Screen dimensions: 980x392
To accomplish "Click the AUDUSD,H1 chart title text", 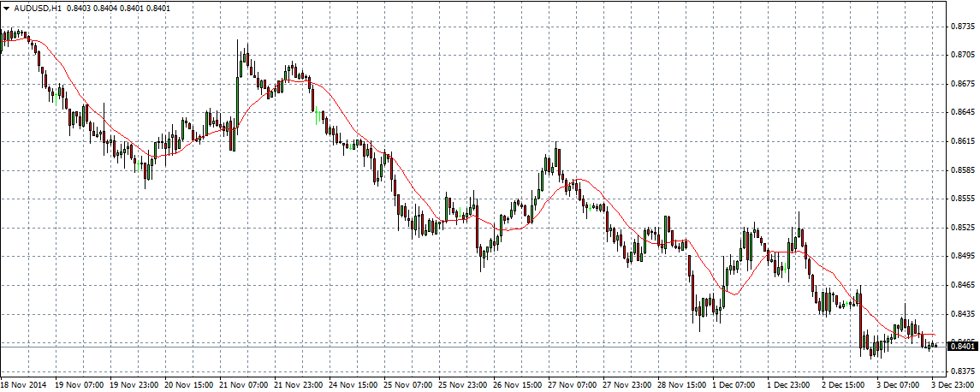I will click(x=38, y=8).
